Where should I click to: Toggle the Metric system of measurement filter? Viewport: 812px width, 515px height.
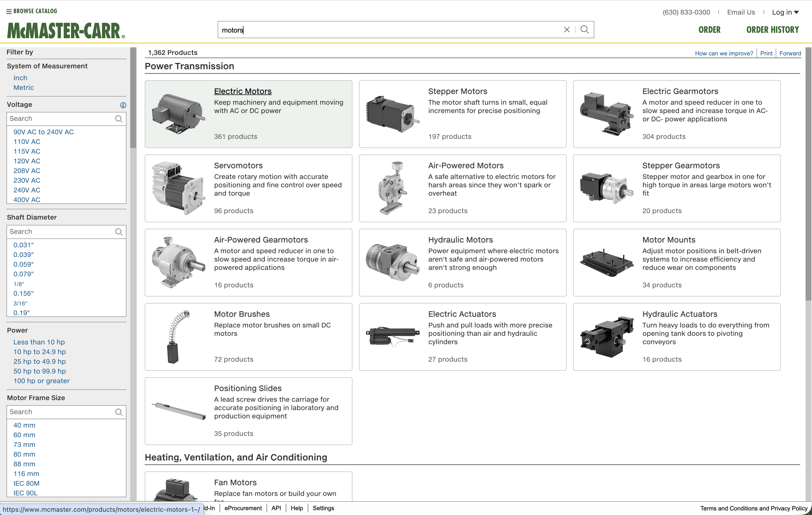point(24,87)
